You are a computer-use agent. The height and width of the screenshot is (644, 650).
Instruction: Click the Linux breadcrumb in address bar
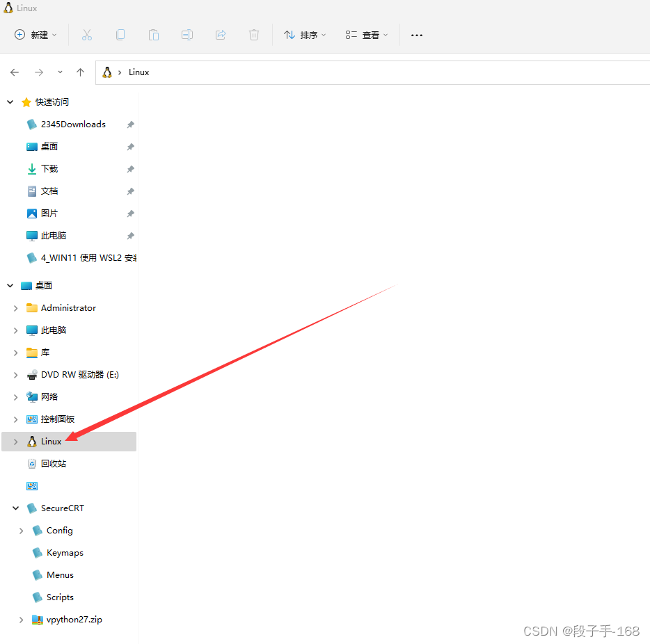[139, 72]
